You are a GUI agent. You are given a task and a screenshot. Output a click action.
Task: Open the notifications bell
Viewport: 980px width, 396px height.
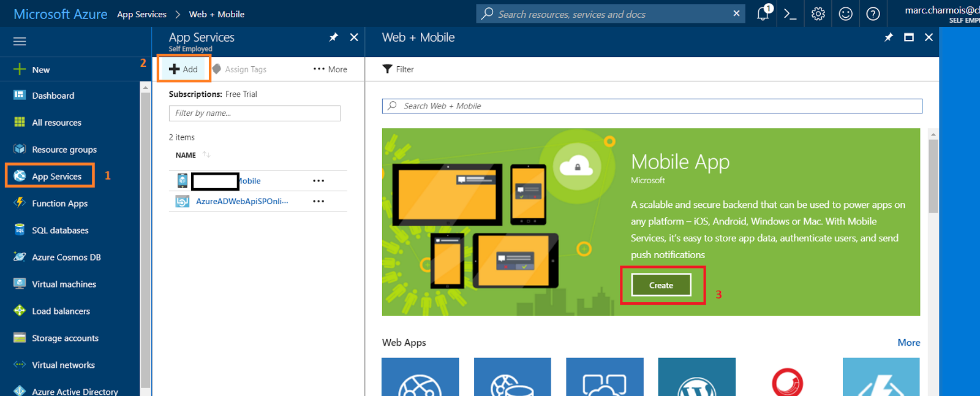click(x=763, y=13)
